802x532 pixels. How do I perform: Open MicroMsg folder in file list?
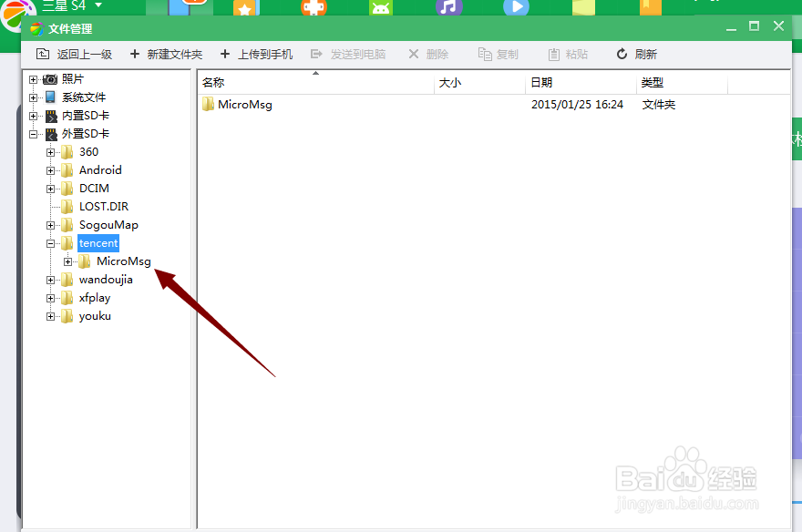245,104
